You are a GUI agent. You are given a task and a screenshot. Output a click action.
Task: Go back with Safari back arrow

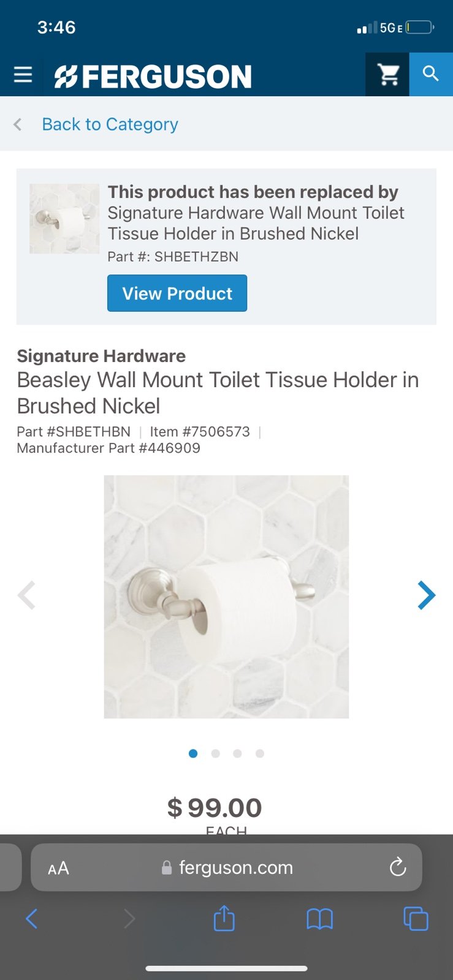tap(32, 919)
